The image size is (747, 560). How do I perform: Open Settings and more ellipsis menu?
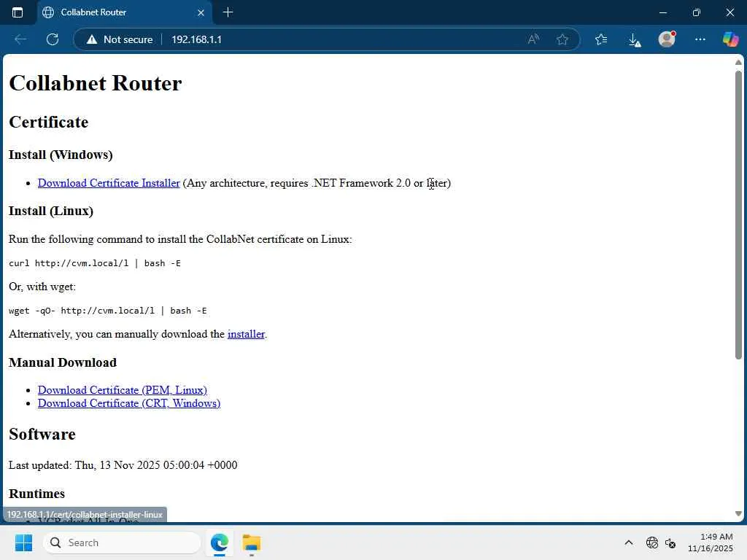(x=700, y=39)
